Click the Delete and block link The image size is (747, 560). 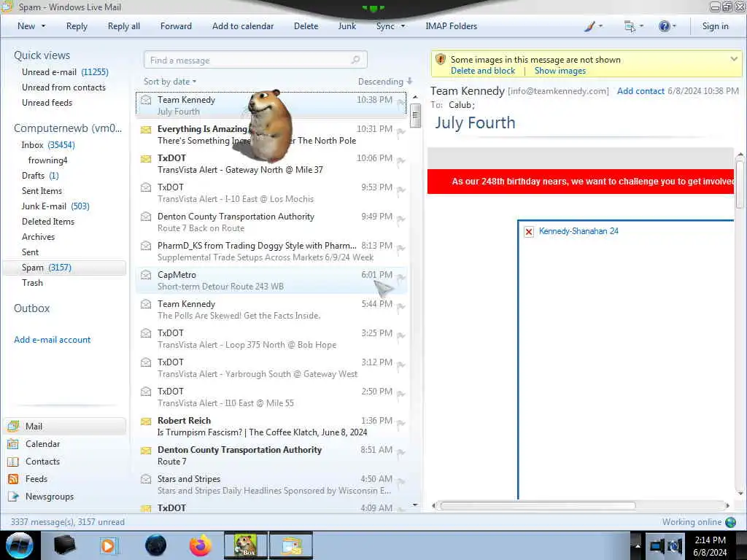tap(483, 71)
